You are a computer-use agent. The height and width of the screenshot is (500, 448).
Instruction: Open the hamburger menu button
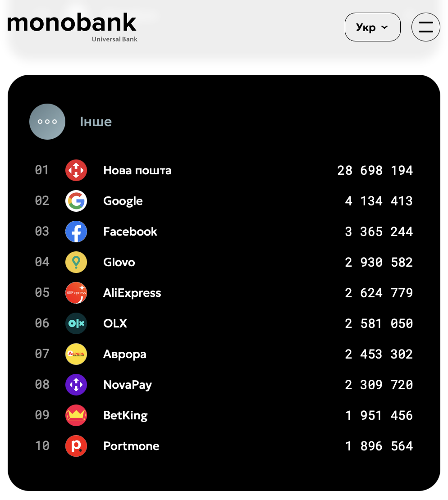(425, 27)
